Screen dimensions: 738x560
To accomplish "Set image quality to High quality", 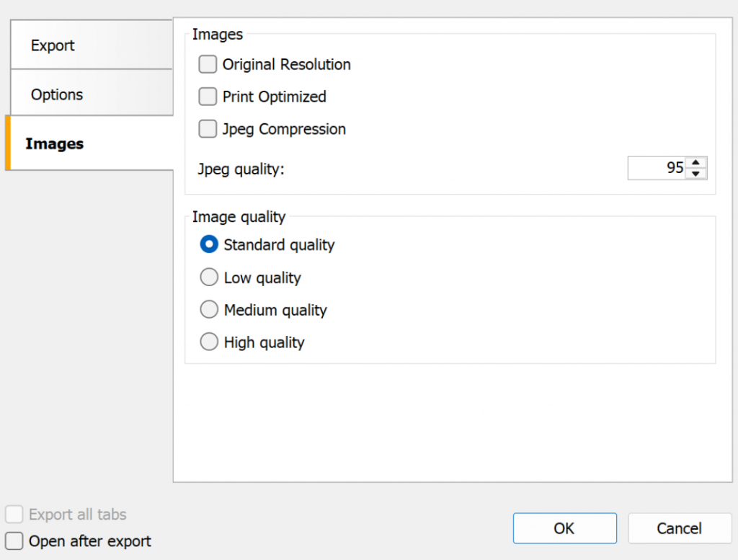I will (209, 342).
